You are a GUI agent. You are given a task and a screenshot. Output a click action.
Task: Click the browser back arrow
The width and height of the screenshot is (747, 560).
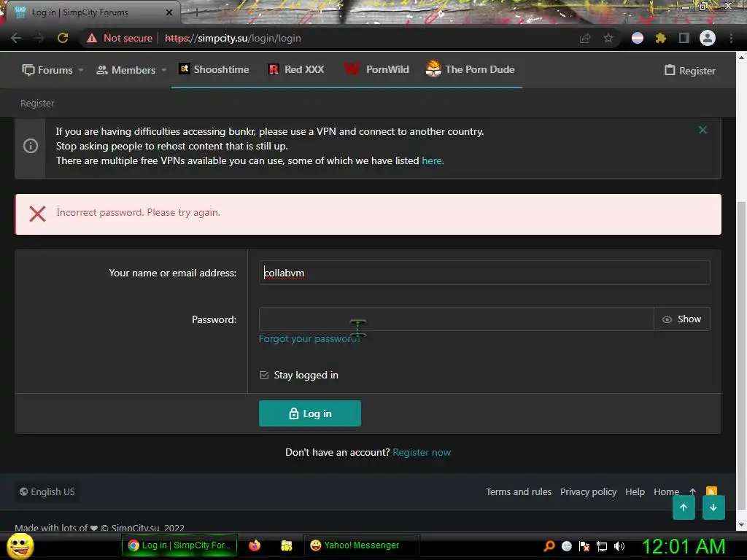coord(16,38)
